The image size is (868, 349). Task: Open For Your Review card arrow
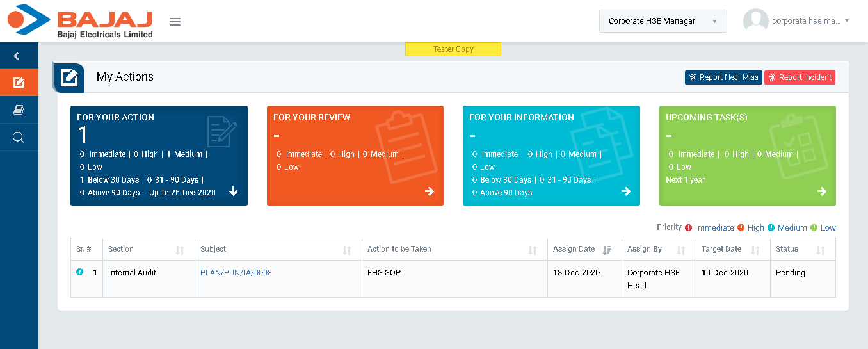[430, 191]
